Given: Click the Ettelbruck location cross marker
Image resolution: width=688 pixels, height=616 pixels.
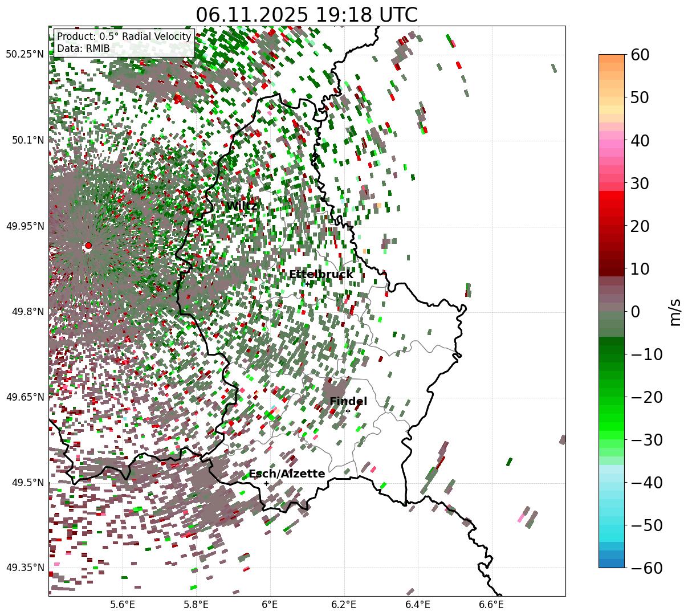Looking at the screenshot, I should pos(308,284).
